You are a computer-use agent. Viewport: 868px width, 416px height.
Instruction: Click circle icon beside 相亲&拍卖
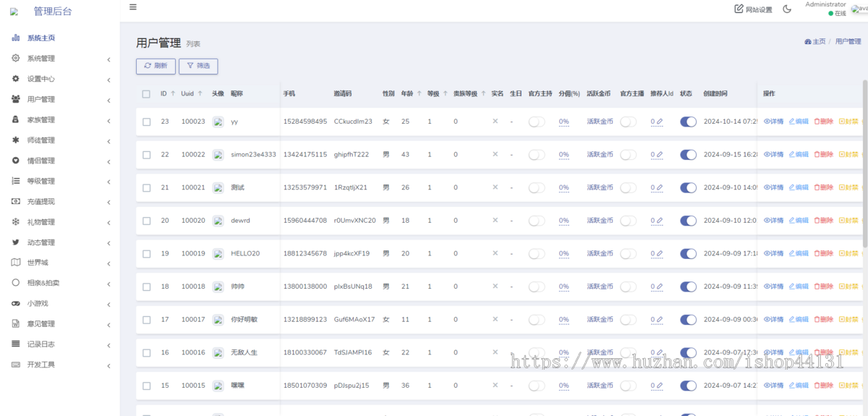coord(15,282)
